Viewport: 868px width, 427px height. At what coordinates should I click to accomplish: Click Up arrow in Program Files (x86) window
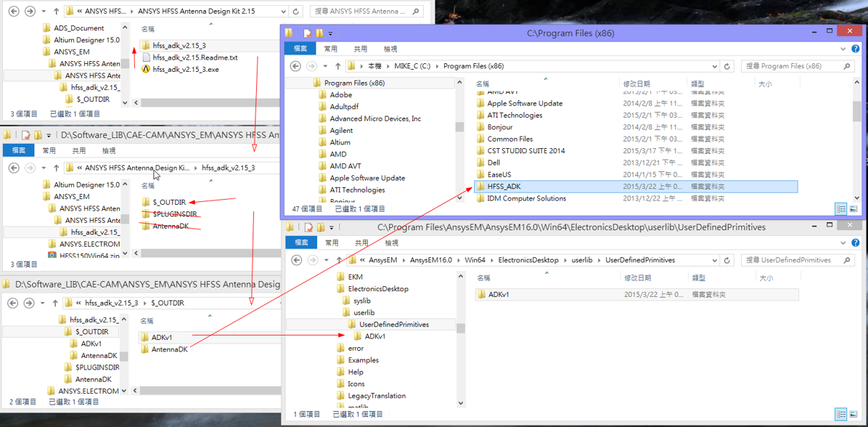pyautogui.click(x=337, y=66)
